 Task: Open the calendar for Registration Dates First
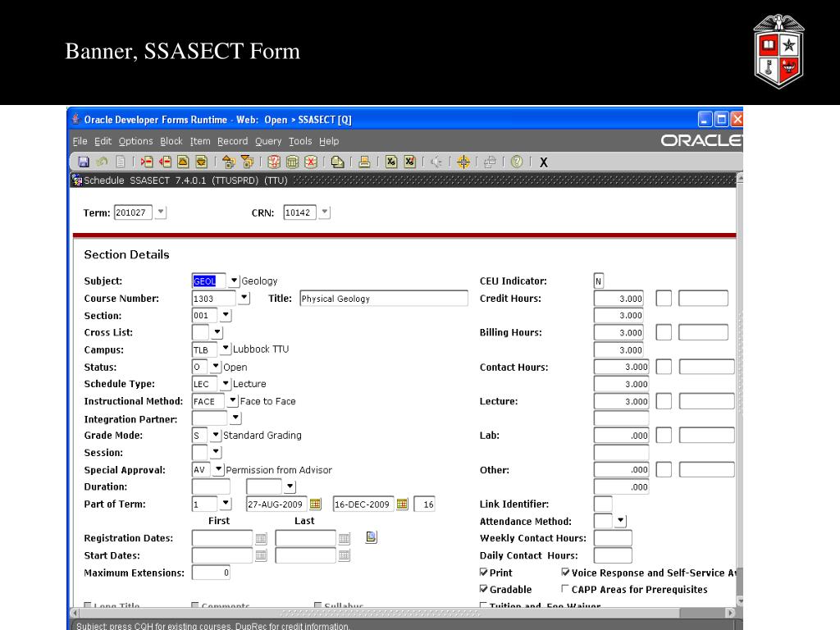pos(261,538)
